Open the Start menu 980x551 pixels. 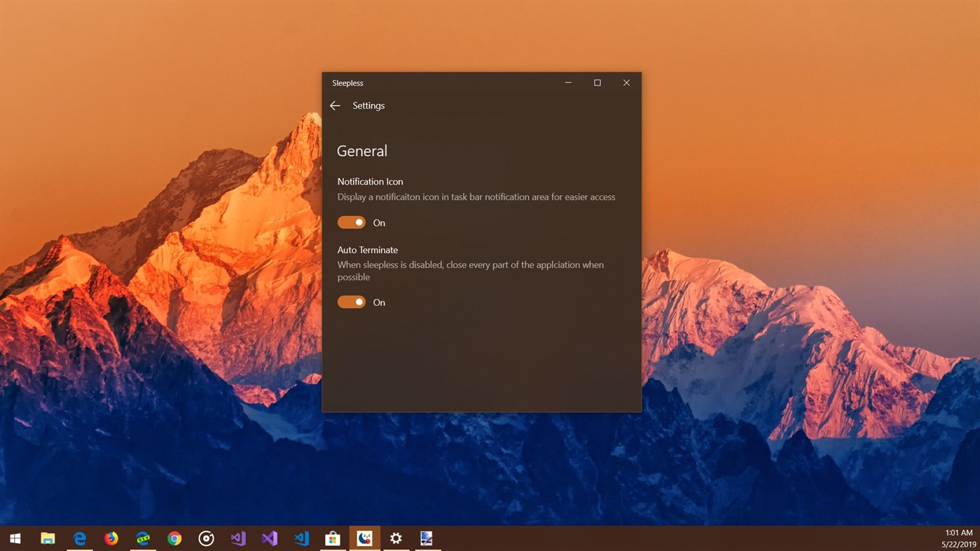coord(15,538)
